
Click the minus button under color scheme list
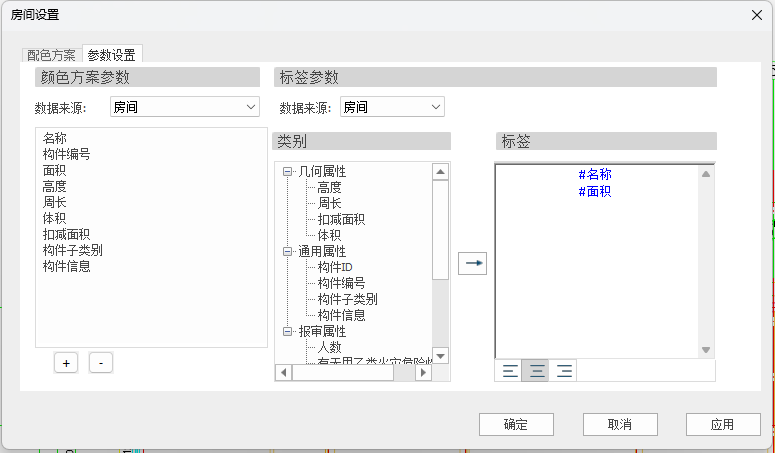pos(101,363)
